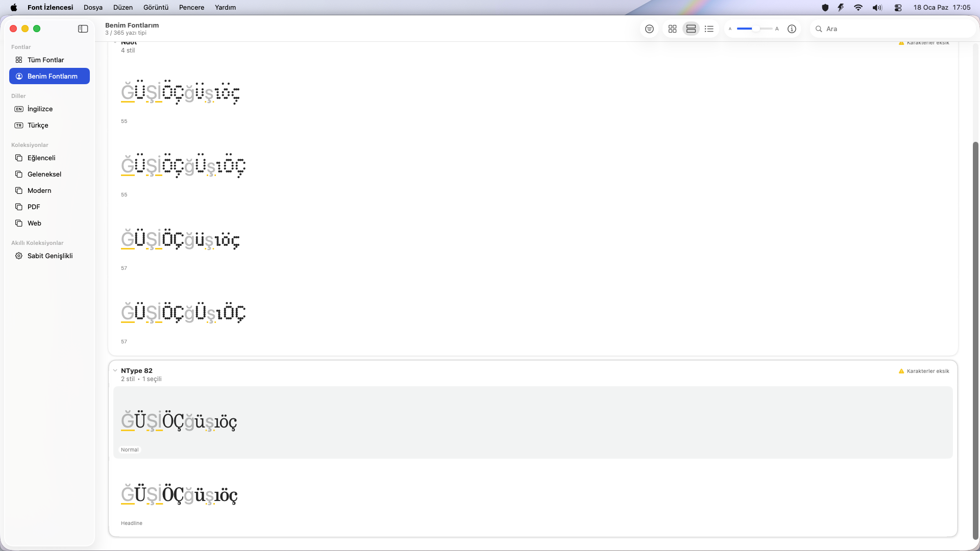This screenshot has width=980, height=551.
Task: Open the Görüntü menu
Action: pyautogui.click(x=156, y=7)
